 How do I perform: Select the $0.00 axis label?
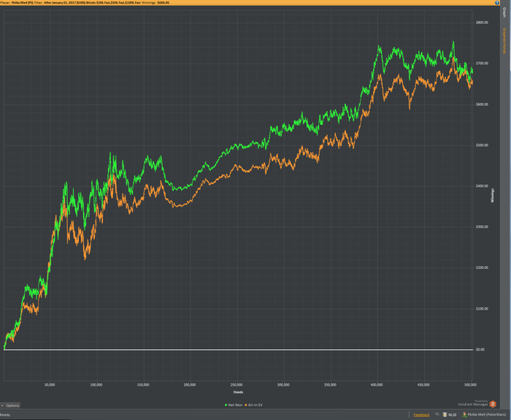[x=480, y=350]
